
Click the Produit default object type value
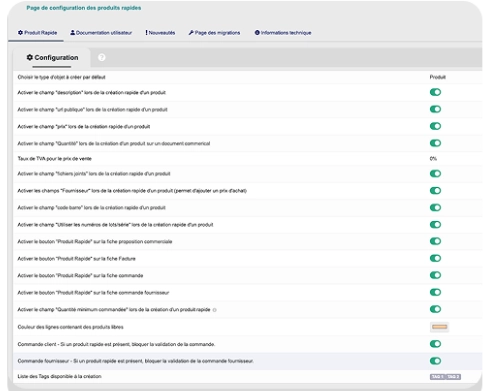(438, 77)
